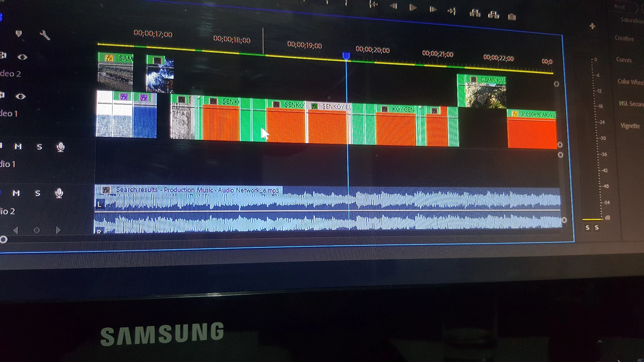
Task: Mute the Audio 1 track
Action: 18,146
